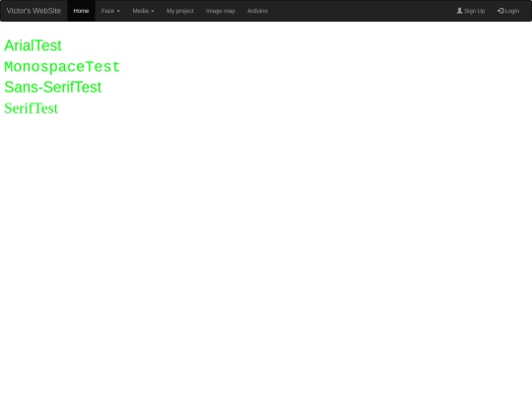Click the Victor's WebSite brand link
Screen dimensions: 532x399
(33, 11)
